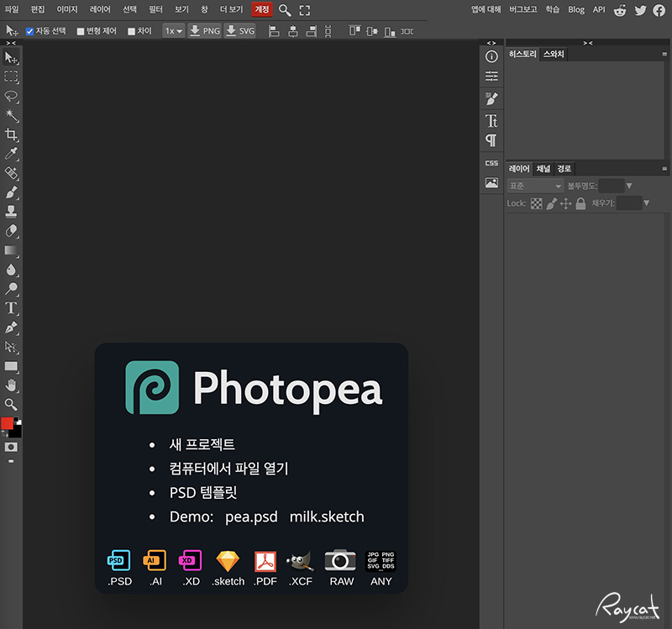Open the Brush panel icon
This screenshot has width=672, height=629.
pos(491,98)
